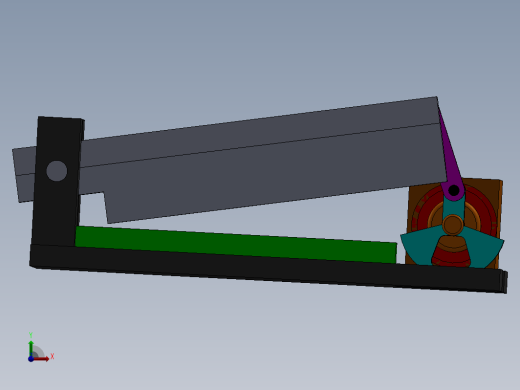Pick the black vertical support post

[x=57, y=182]
